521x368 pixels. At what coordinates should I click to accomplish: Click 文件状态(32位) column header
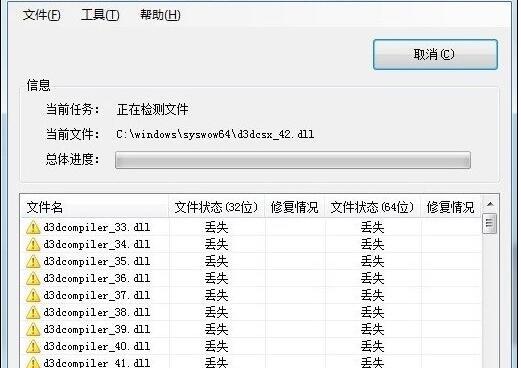[x=216, y=207]
